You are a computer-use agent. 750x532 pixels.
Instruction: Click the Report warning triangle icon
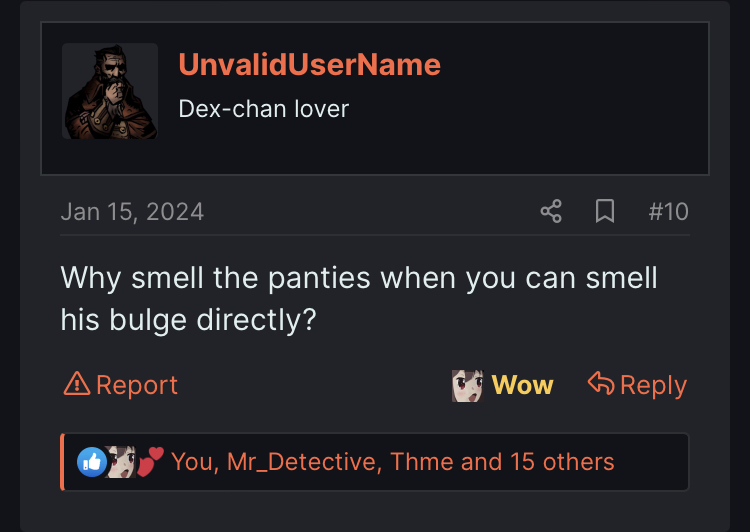(x=77, y=384)
